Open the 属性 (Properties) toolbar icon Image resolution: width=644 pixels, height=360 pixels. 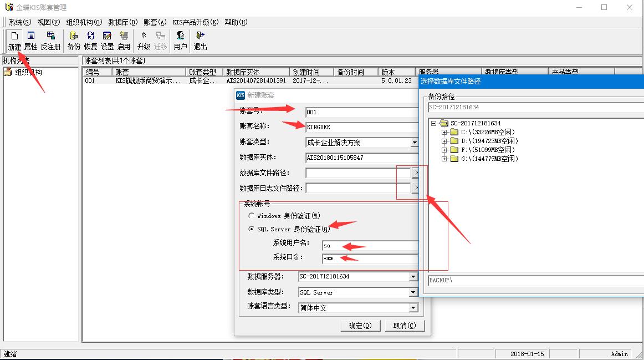(29, 39)
